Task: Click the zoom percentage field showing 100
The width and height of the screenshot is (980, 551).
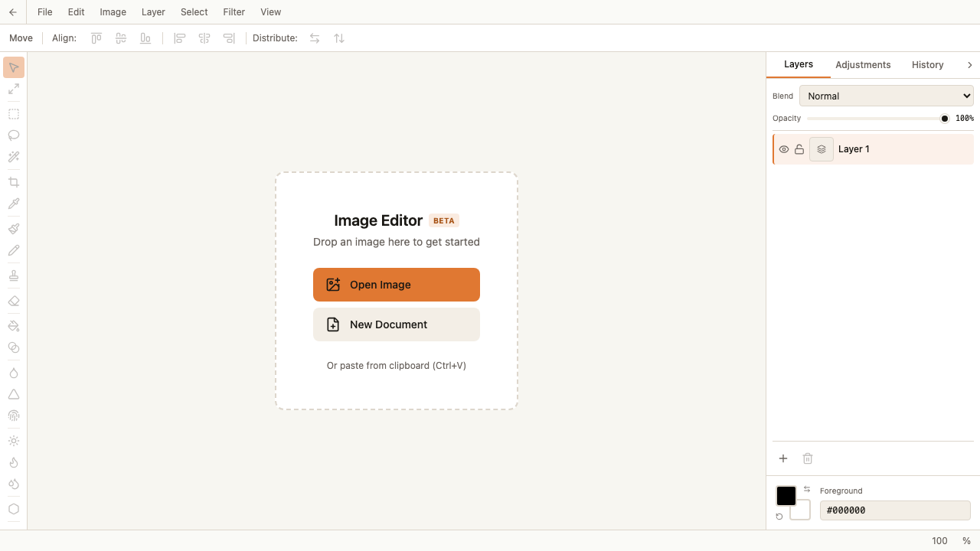Action: tap(939, 541)
